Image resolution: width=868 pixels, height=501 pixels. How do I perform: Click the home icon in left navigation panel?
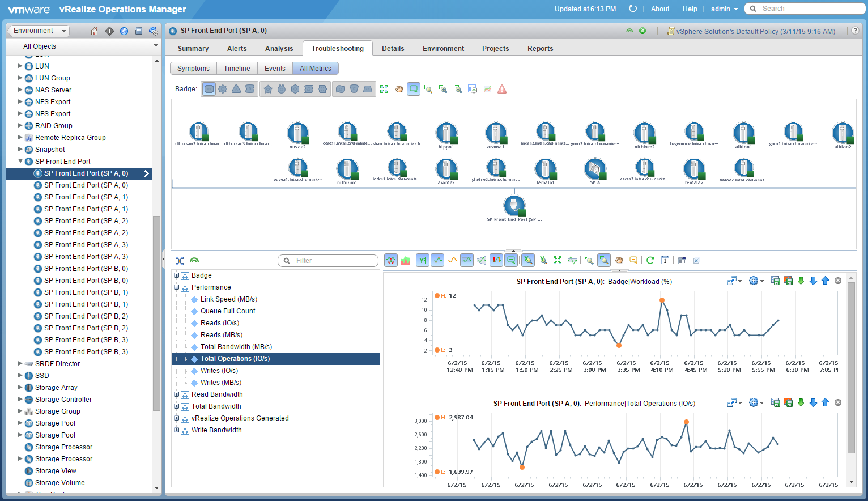94,31
